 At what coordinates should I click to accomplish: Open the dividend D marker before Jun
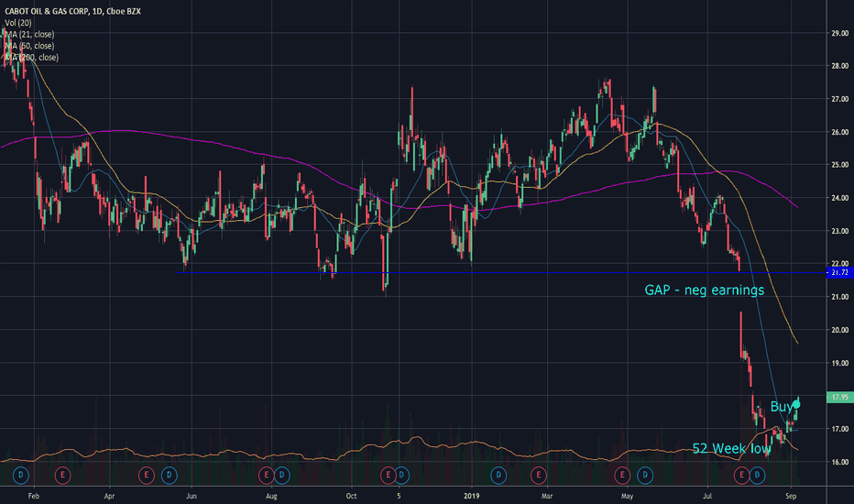(x=169, y=475)
